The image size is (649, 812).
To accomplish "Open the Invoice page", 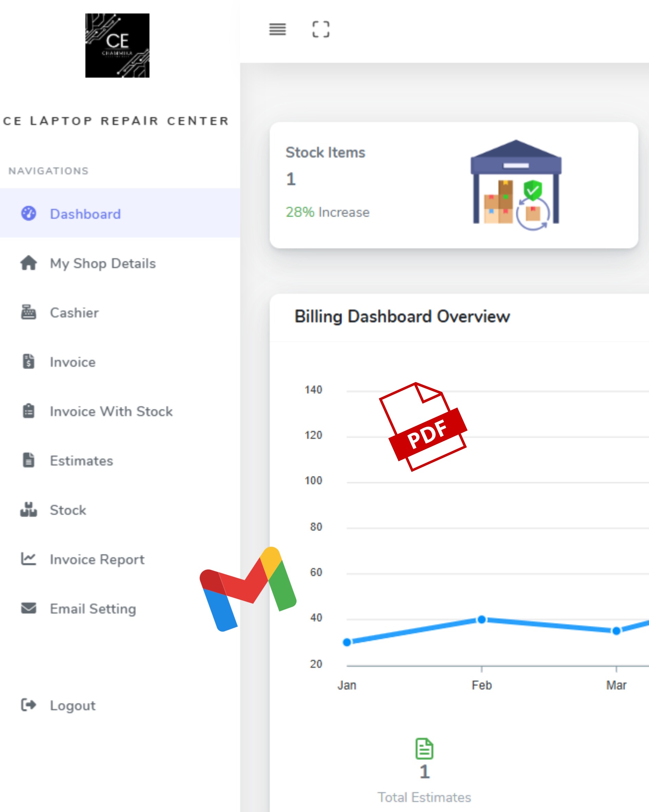I will pos(73,362).
